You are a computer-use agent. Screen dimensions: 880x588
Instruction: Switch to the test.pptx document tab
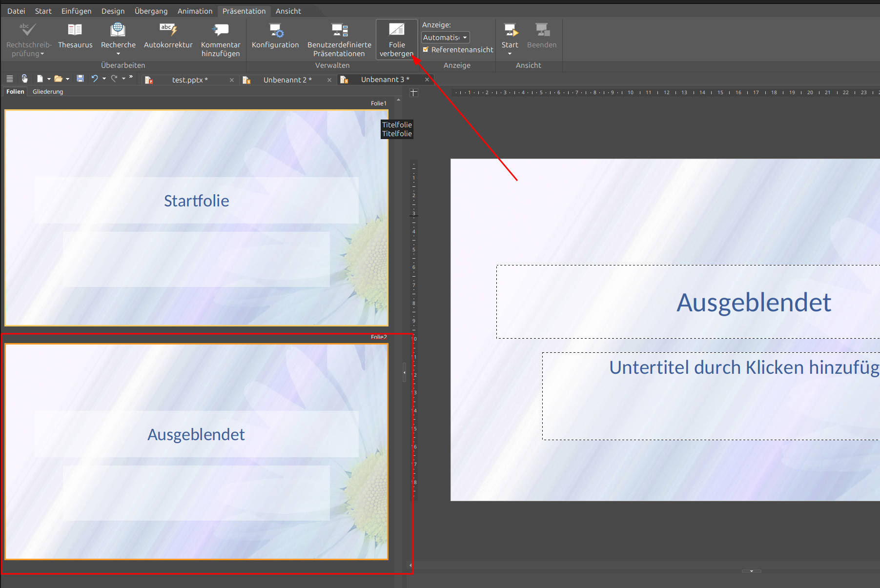(x=189, y=80)
